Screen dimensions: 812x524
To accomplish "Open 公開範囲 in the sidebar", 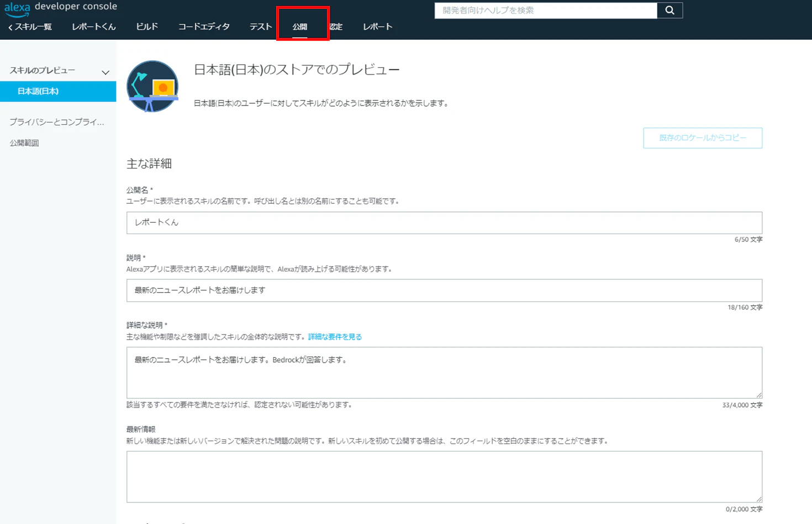I will tap(24, 143).
